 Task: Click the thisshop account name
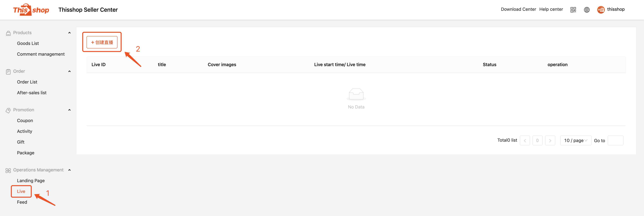[616, 9]
